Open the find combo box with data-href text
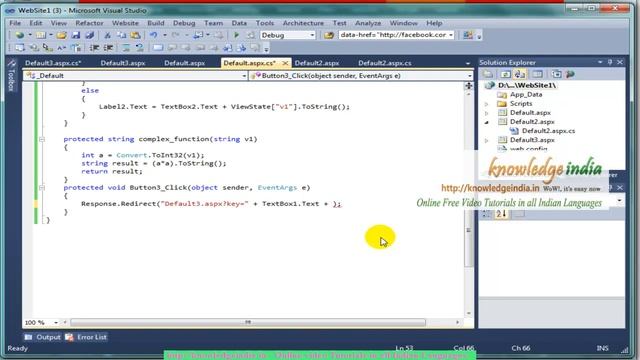 (x=451, y=36)
